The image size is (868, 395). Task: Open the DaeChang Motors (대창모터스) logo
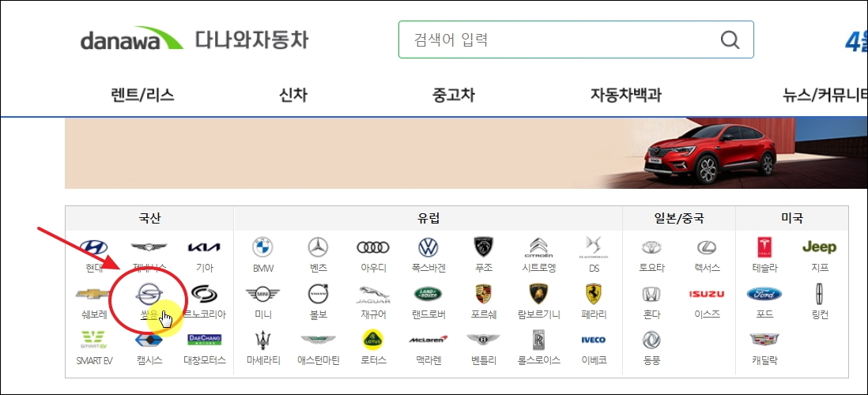click(x=204, y=340)
